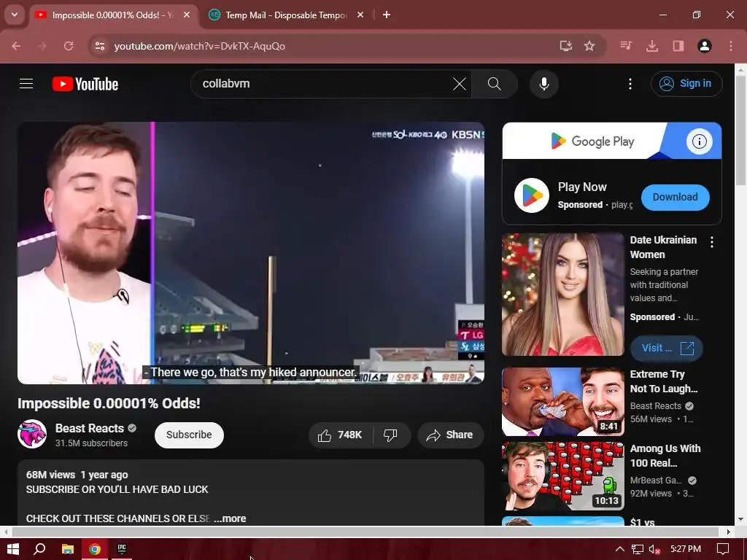Open Among Us With 100 Real title
The width and height of the screenshot is (747, 560).
[x=665, y=456]
